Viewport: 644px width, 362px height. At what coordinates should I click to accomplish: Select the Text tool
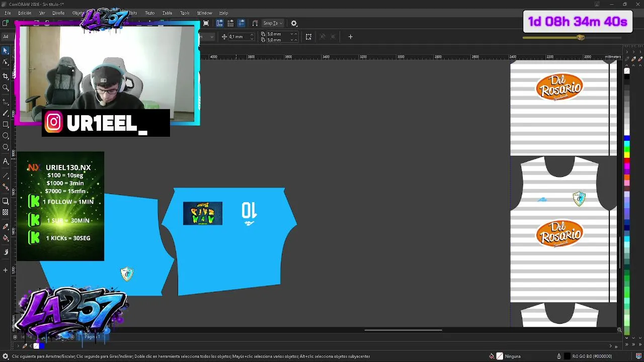(6, 161)
